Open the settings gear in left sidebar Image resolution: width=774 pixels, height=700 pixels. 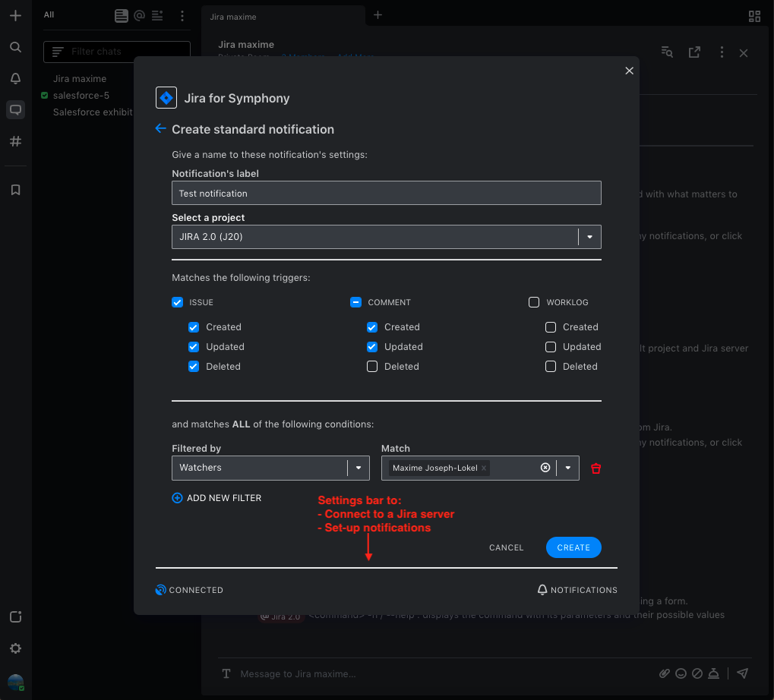pyautogui.click(x=15, y=648)
